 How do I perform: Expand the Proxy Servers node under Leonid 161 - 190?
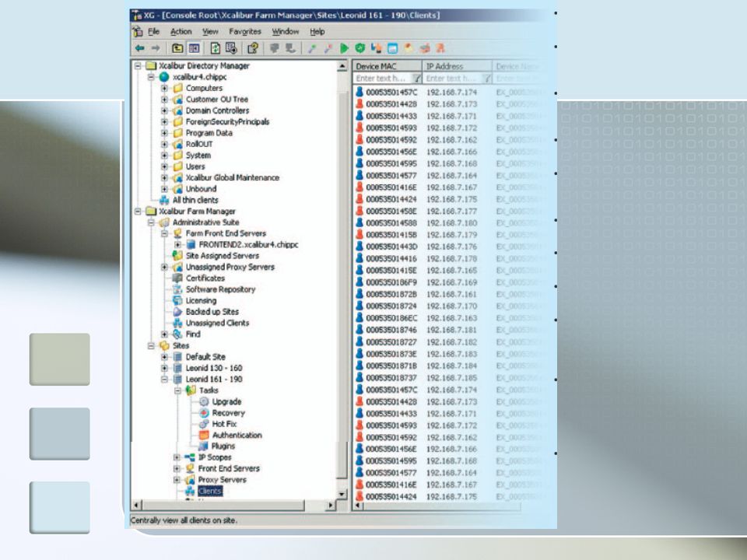(177, 480)
